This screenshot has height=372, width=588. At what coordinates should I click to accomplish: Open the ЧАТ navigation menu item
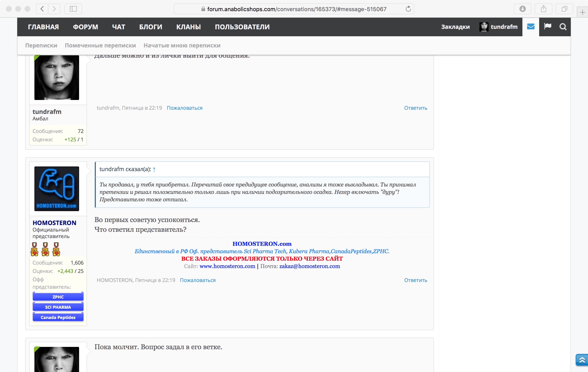[x=118, y=27]
